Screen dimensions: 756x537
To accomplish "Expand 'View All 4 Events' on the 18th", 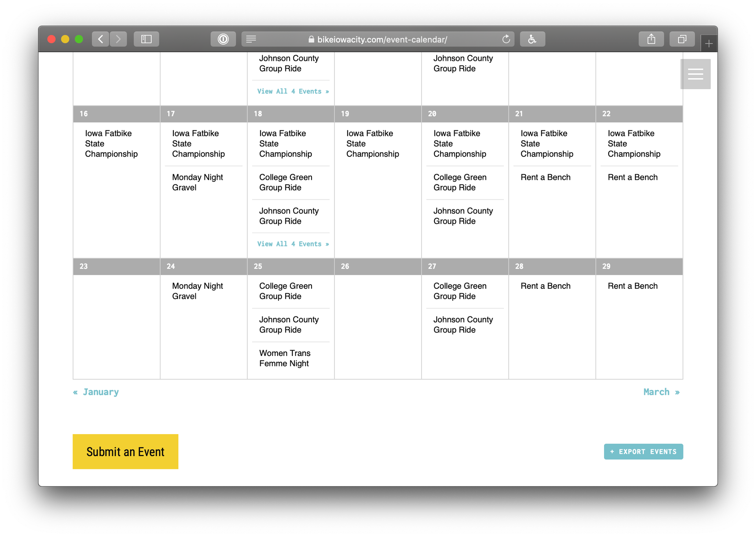I will pyautogui.click(x=293, y=244).
